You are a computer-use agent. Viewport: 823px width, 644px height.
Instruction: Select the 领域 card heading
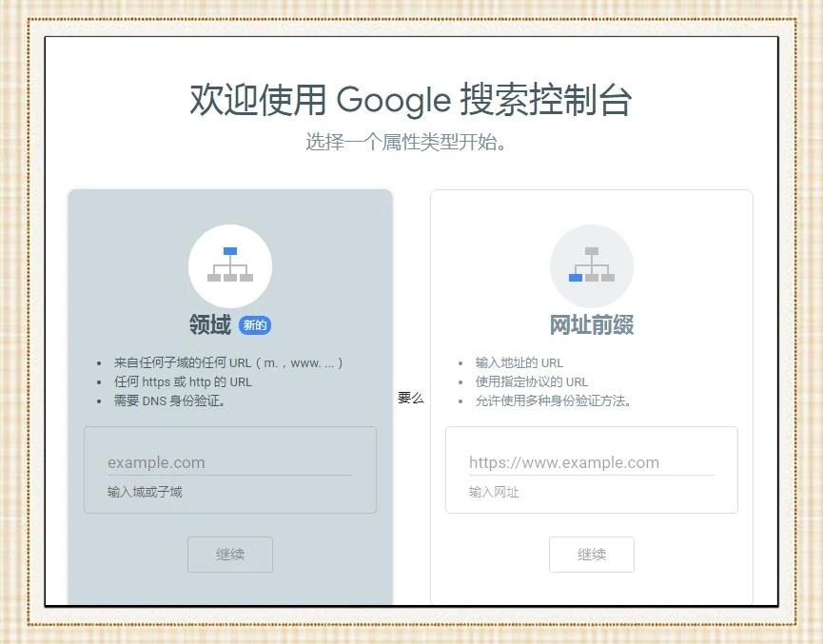pyautogui.click(x=210, y=324)
